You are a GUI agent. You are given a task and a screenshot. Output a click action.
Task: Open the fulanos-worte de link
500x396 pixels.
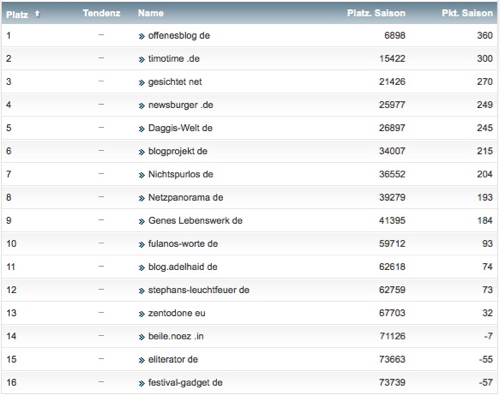[183, 244]
